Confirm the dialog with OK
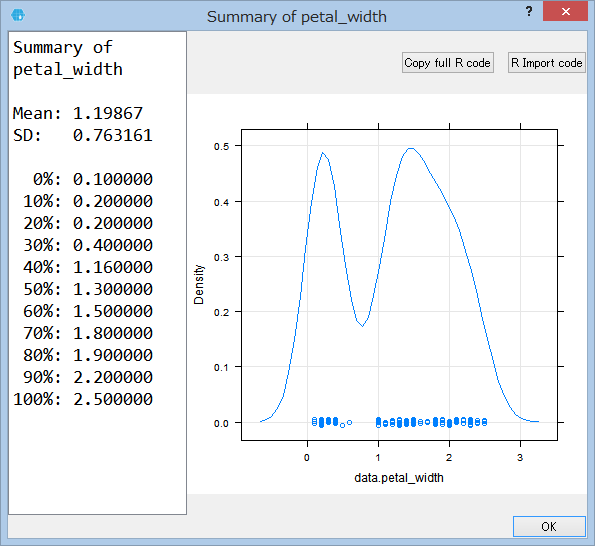Viewport: 595px width, 546px height. coord(549,527)
